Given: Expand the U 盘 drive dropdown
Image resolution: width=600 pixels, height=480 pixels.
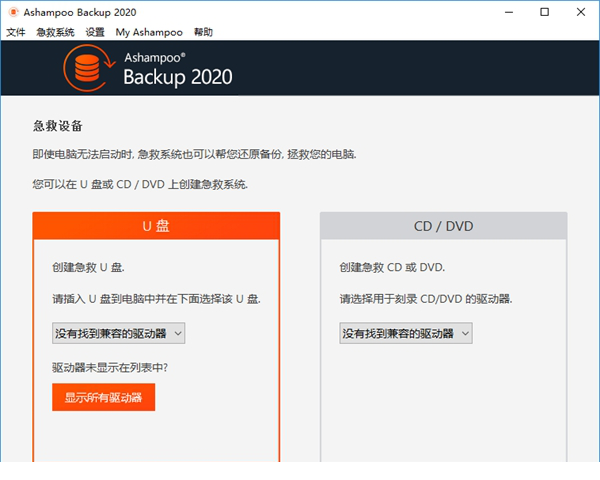Looking at the screenshot, I should (x=119, y=333).
